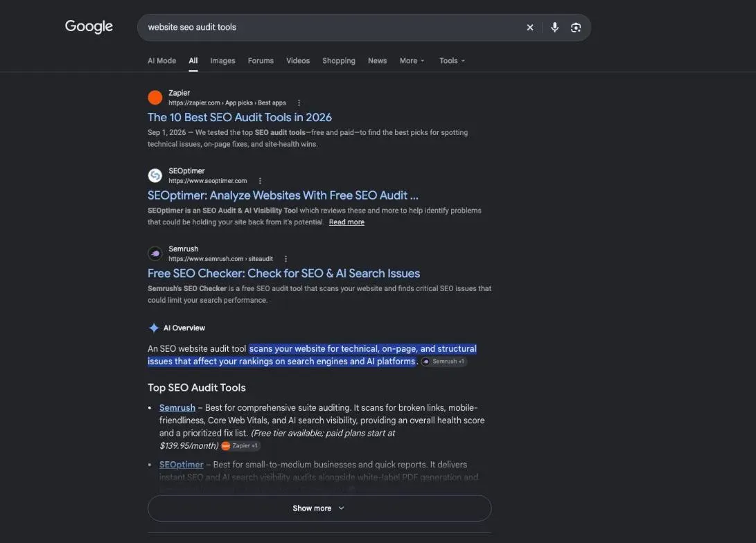This screenshot has height=543, width=756.
Task: Start voice search with the microphone icon
Action: coord(555,28)
